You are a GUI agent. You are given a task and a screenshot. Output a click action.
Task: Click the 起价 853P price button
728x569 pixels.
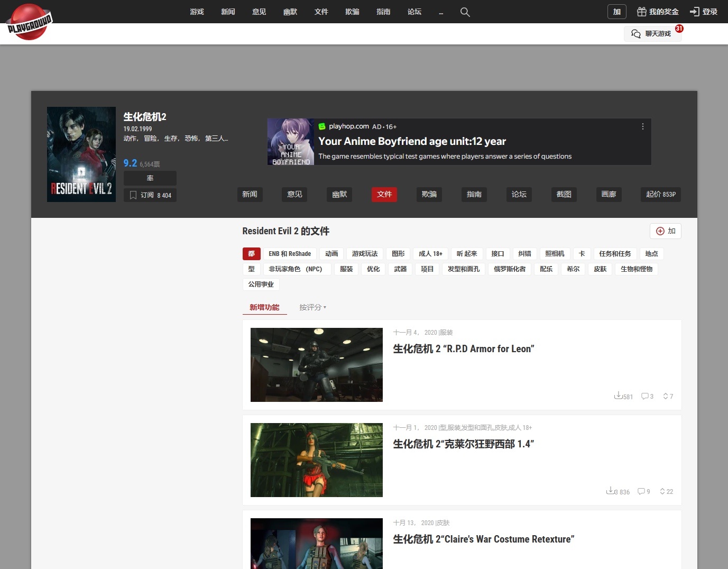click(x=661, y=195)
